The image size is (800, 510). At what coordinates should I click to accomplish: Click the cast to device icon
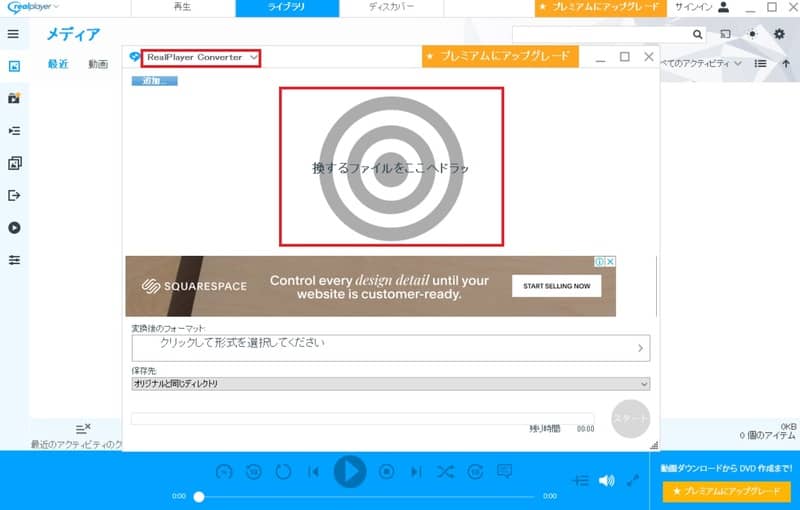725,34
